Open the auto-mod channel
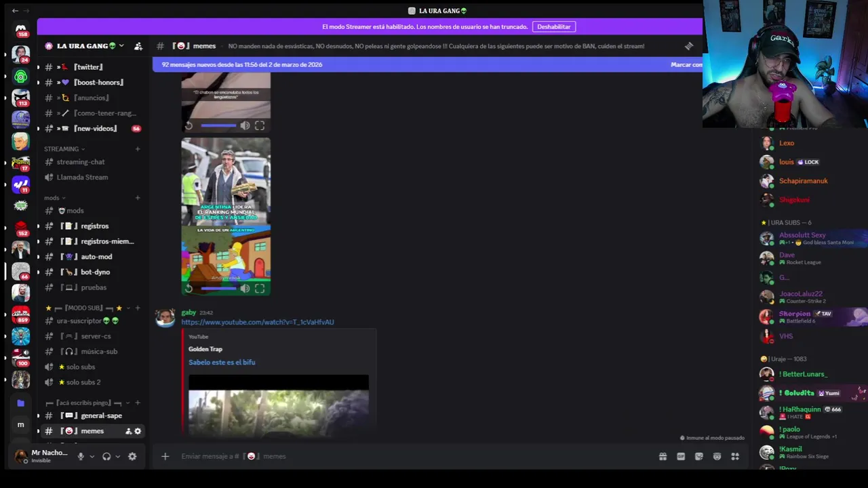 92,256
